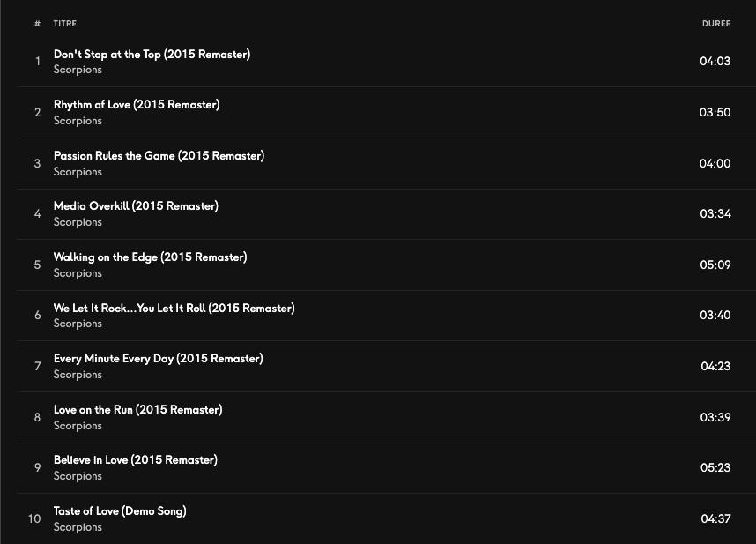
Task: Play Taste of Love (Demo Song)
Action: [x=120, y=510]
